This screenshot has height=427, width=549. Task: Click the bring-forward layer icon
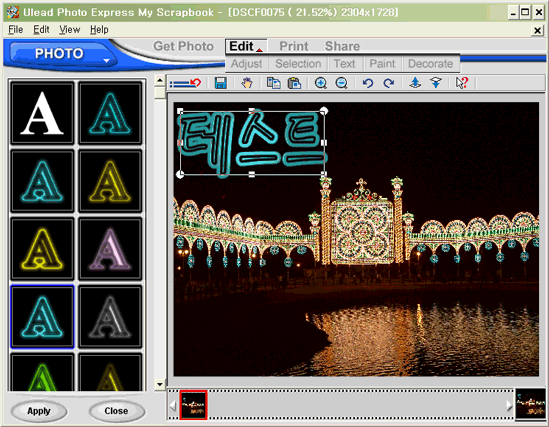pos(415,83)
